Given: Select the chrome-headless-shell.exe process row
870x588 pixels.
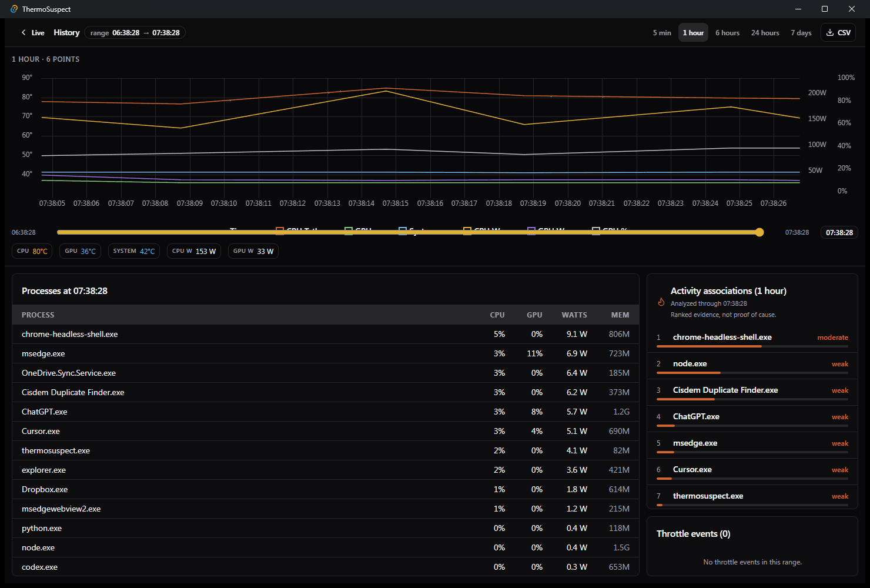Looking at the screenshot, I should (326, 334).
